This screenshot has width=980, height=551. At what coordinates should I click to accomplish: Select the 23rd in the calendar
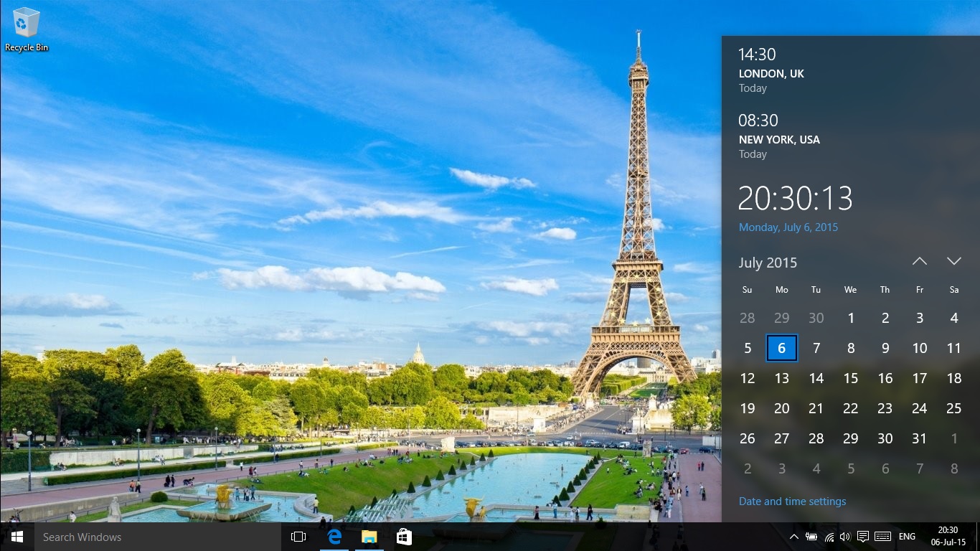885,409
